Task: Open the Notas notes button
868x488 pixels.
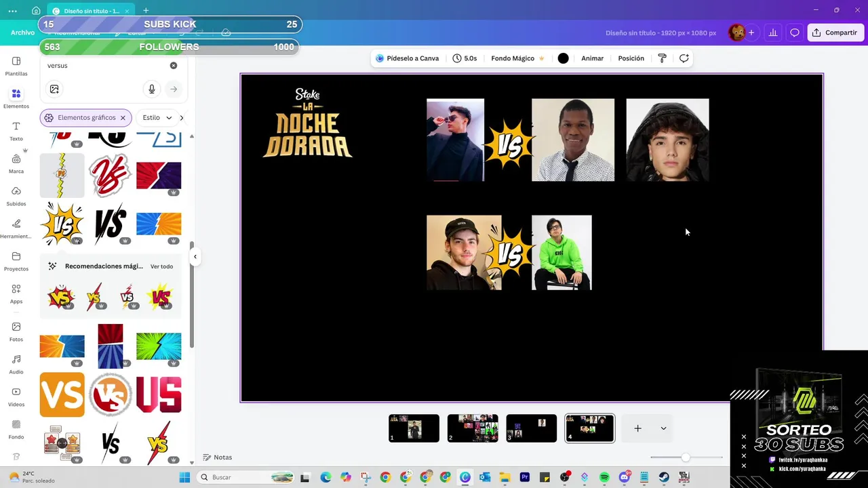Action: click(x=218, y=457)
